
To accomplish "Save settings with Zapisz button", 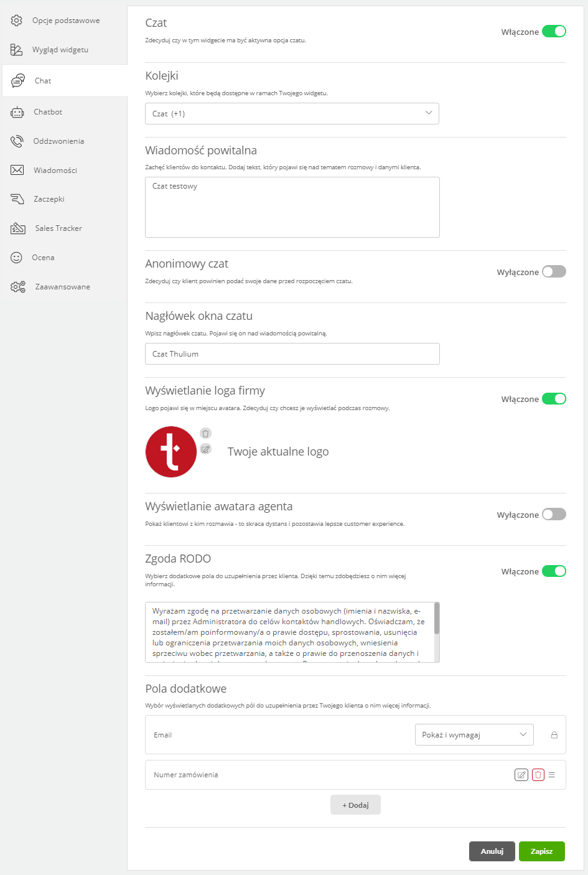I will click(x=542, y=851).
